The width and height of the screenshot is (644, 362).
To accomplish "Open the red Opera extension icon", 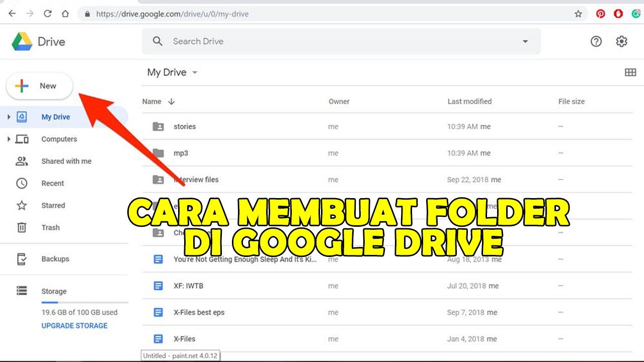I will (x=618, y=14).
